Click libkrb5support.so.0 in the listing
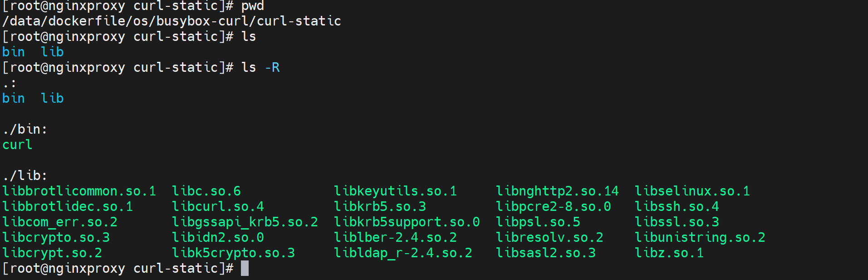 click(x=407, y=222)
